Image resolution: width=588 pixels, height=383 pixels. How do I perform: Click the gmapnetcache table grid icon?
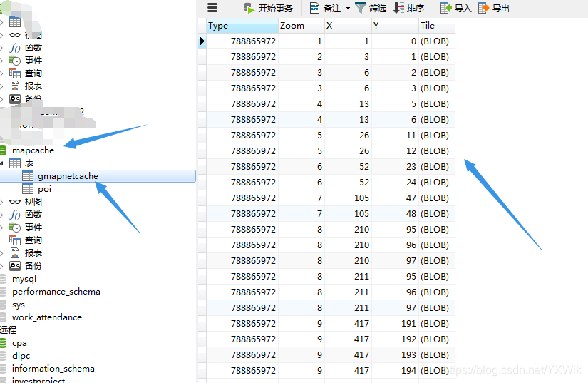coord(28,175)
